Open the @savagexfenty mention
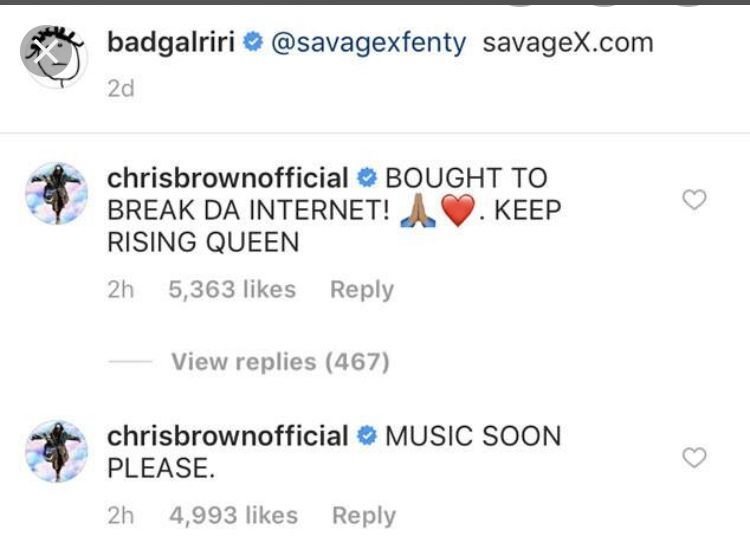Image resolution: width=750 pixels, height=553 pixels. 368,44
